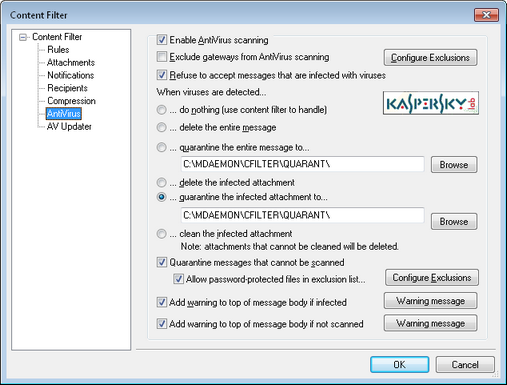Open the Warning message for infected mail

click(430, 301)
